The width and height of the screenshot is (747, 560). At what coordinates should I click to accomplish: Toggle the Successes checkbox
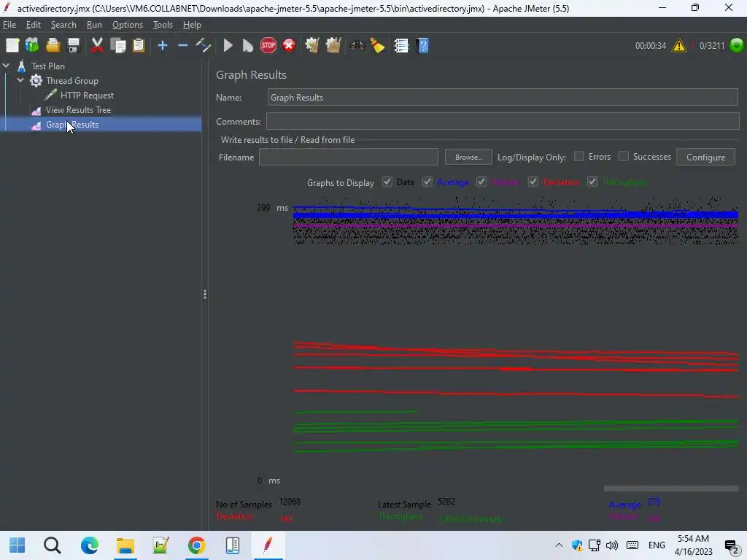click(x=623, y=156)
